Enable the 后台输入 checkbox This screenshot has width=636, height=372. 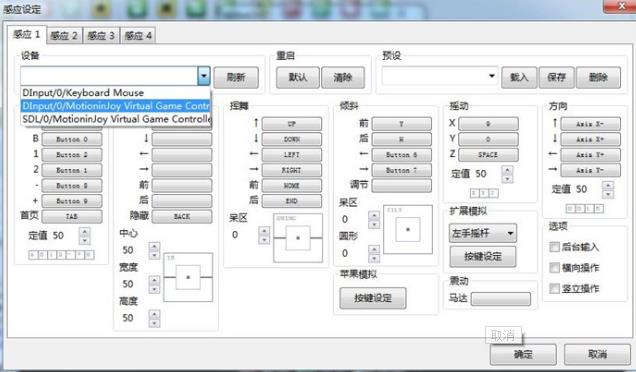pyautogui.click(x=554, y=247)
